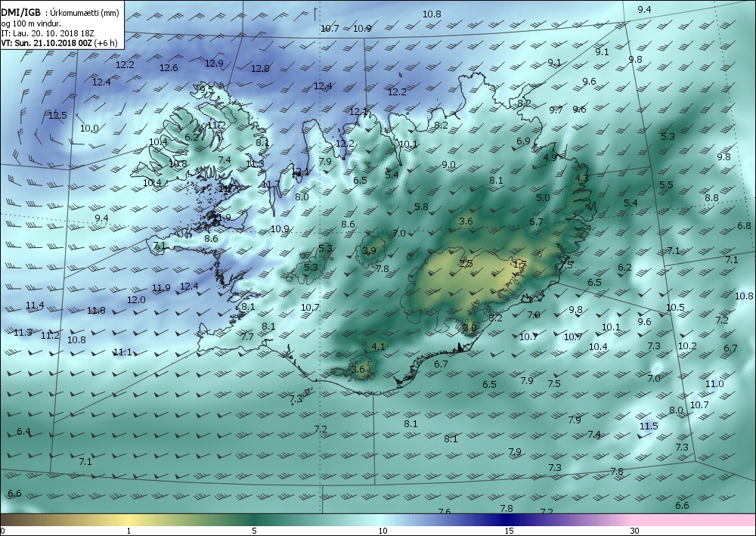Click the 11.8 value label
The width and height of the screenshot is (756, 536).
pos(96,311)
